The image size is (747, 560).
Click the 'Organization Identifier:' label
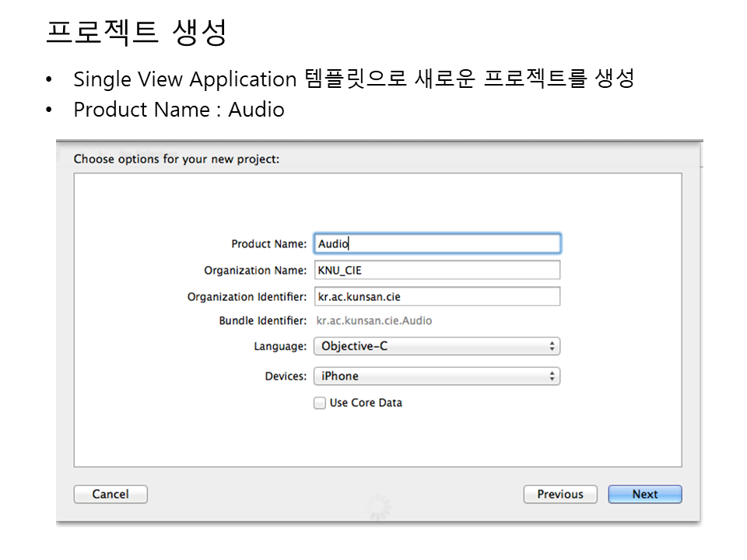click(x=247, y=297)
